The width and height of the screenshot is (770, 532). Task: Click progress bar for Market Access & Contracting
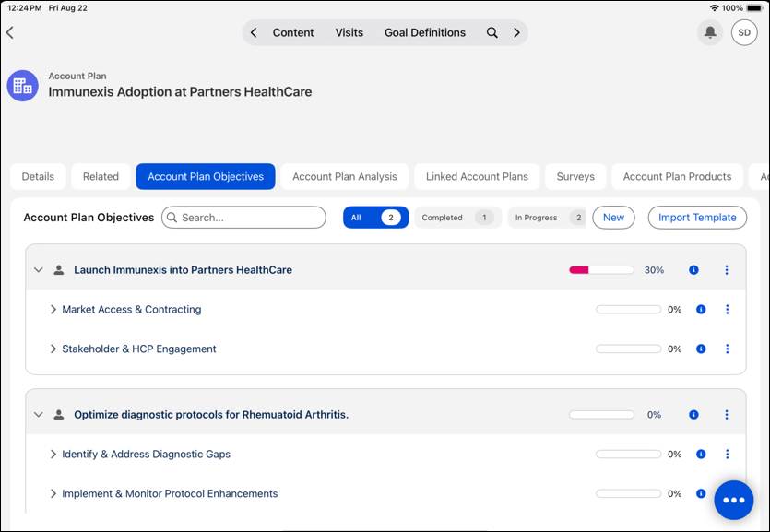(x=629, y=309)
